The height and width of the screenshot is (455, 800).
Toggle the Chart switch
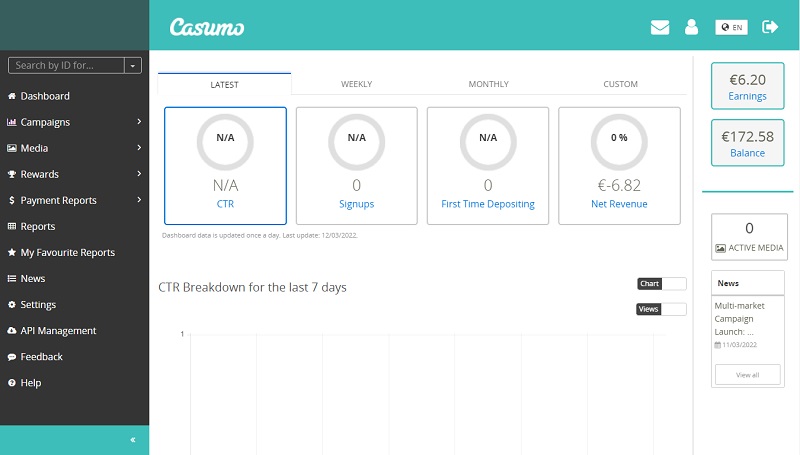pos(662,284)
